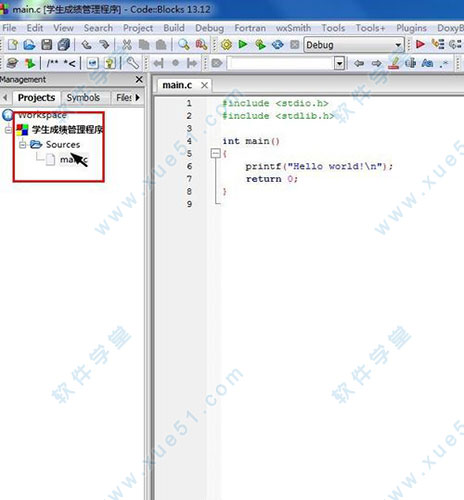
Task: Click the New file icon in toolbar
Action: point(13,45)
